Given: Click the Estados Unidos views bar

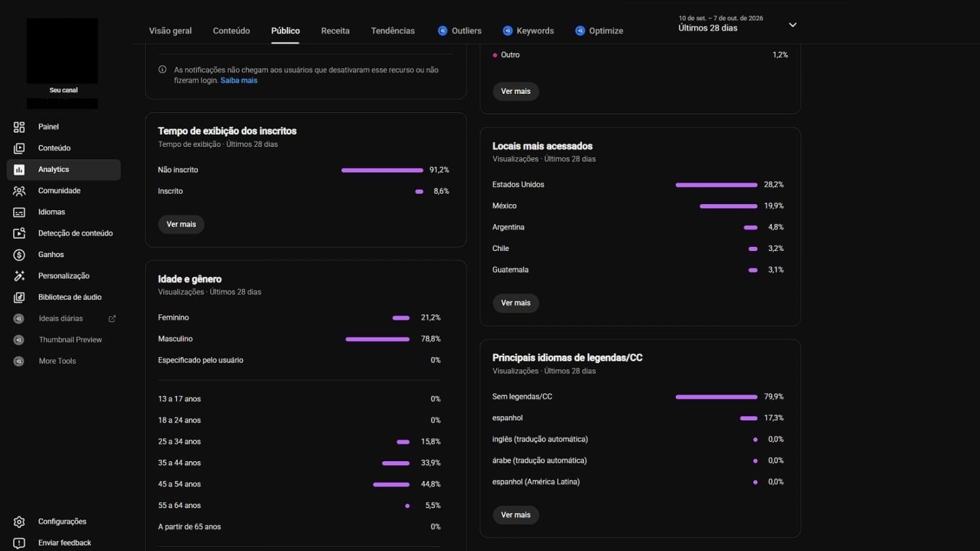Looking at the screenshot, I should coord(716,185).
